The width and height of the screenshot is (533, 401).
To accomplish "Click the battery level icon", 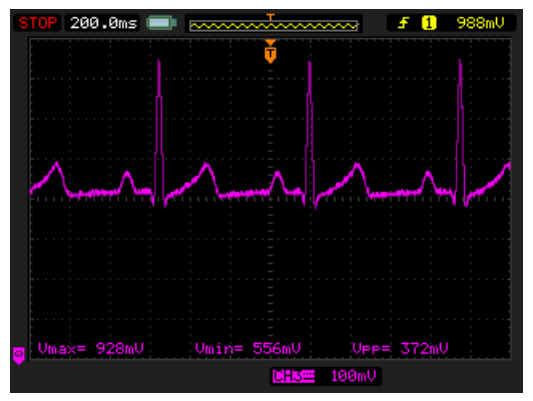I will tap(161, 23).
